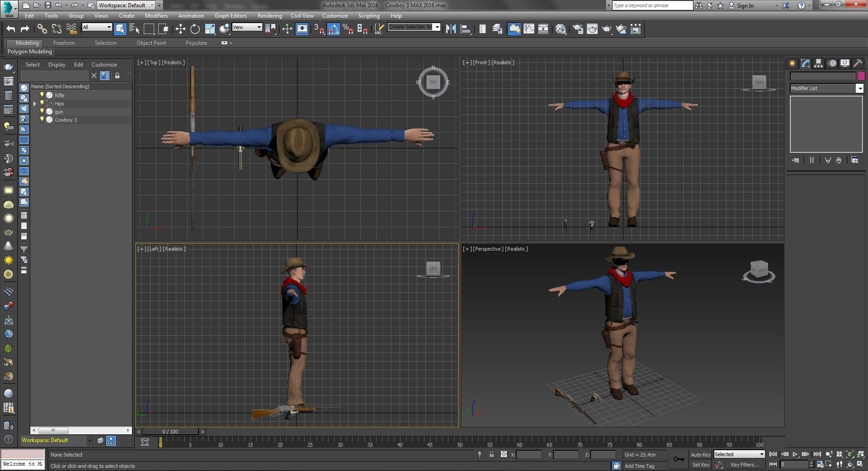The image size is (868, 471).
Task: Toggle Window/Crossing selection mode
Action: click(163, 29)
